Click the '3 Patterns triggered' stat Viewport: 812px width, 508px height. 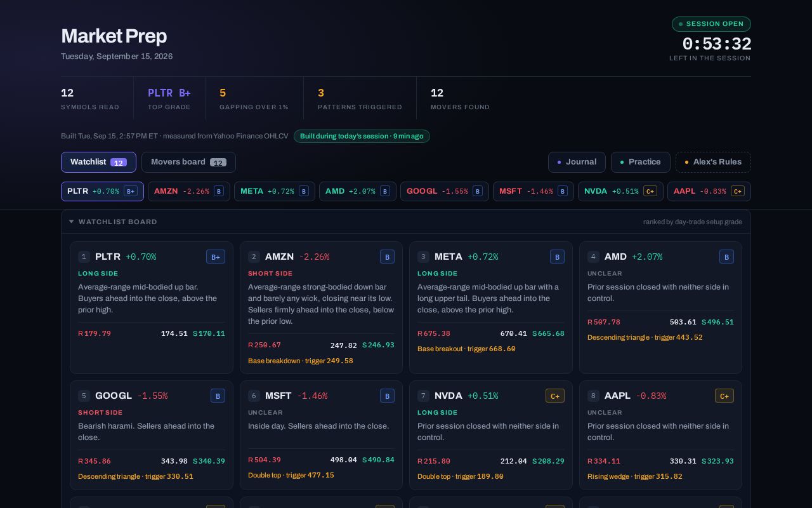coord(360,98)
